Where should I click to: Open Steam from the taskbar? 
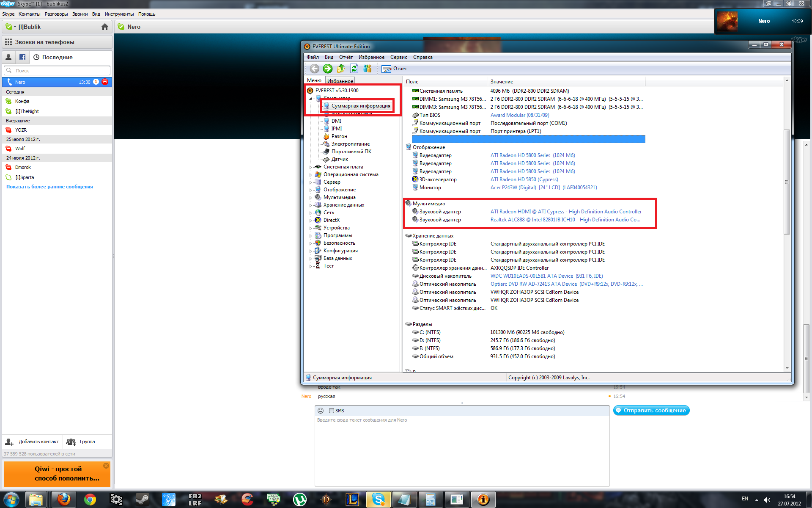pyautogui.click(x=142, y=500)
